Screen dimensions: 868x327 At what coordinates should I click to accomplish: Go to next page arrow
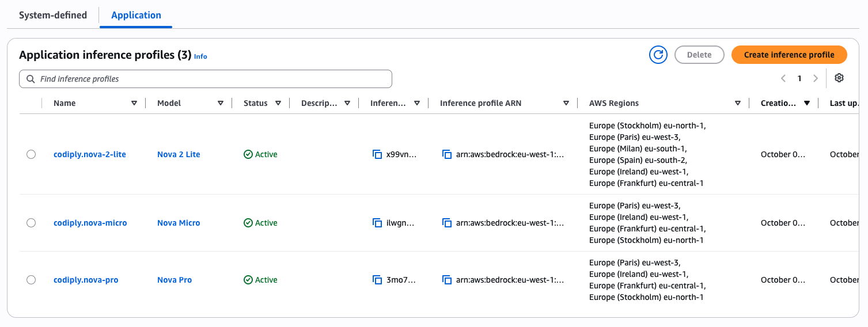tap(816, 78)
